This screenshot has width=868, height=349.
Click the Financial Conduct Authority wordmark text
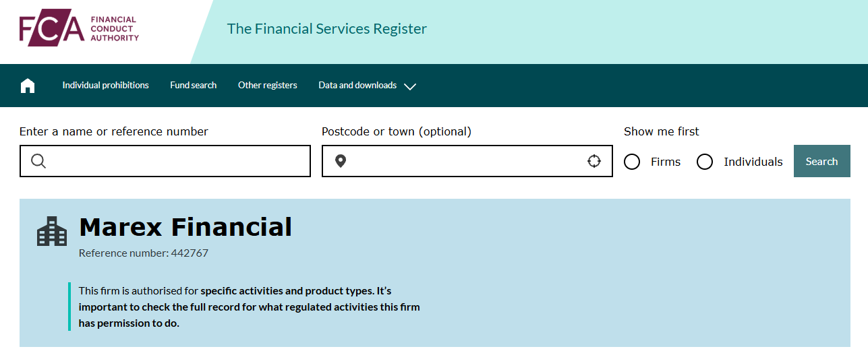[x=114, y=29]
